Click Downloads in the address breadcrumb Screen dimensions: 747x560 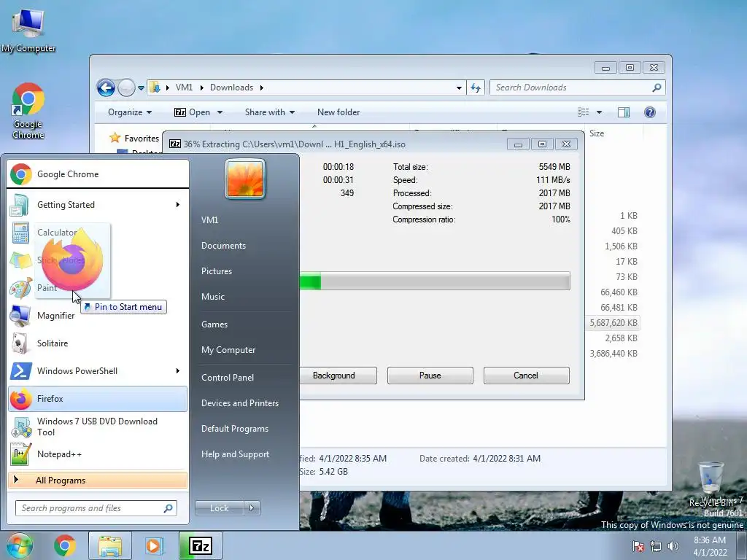231,87
